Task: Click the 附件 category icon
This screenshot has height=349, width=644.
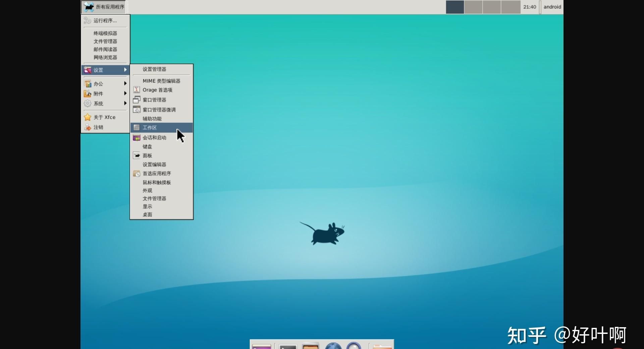Action: click(x=88, y=93)
